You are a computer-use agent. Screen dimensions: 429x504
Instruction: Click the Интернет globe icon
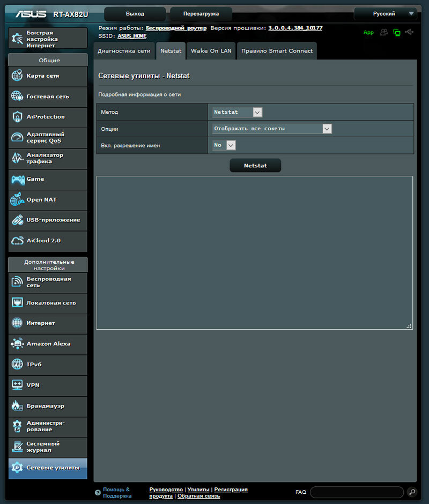pyautogui.click(x=17, y=323)
